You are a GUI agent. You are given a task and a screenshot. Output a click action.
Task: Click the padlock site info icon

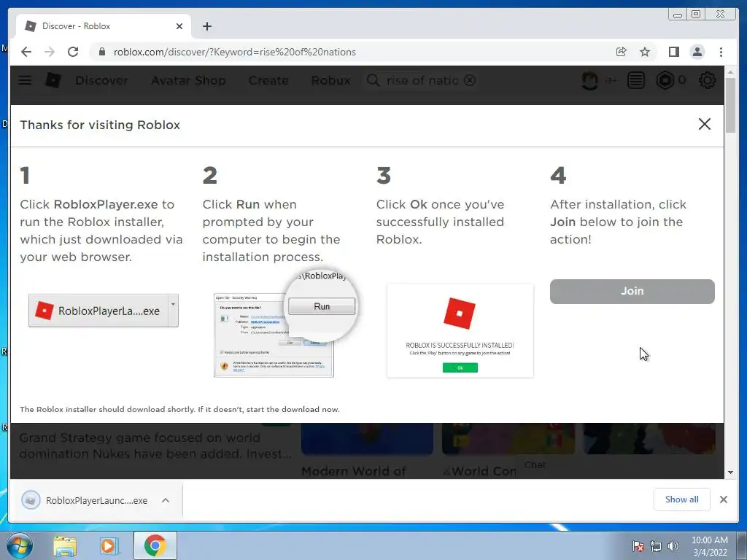tap(101, 52)
